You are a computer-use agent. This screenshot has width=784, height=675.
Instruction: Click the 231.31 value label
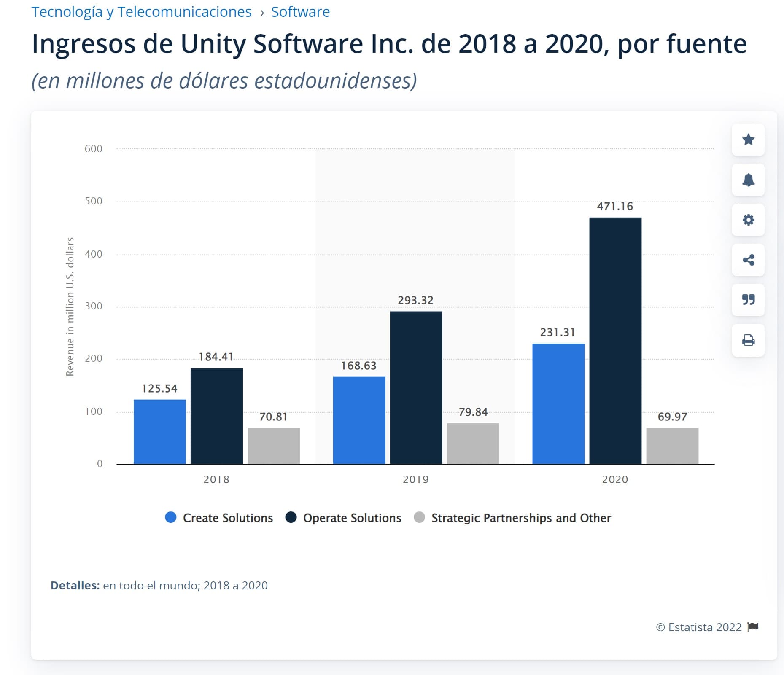click(558, 332)
